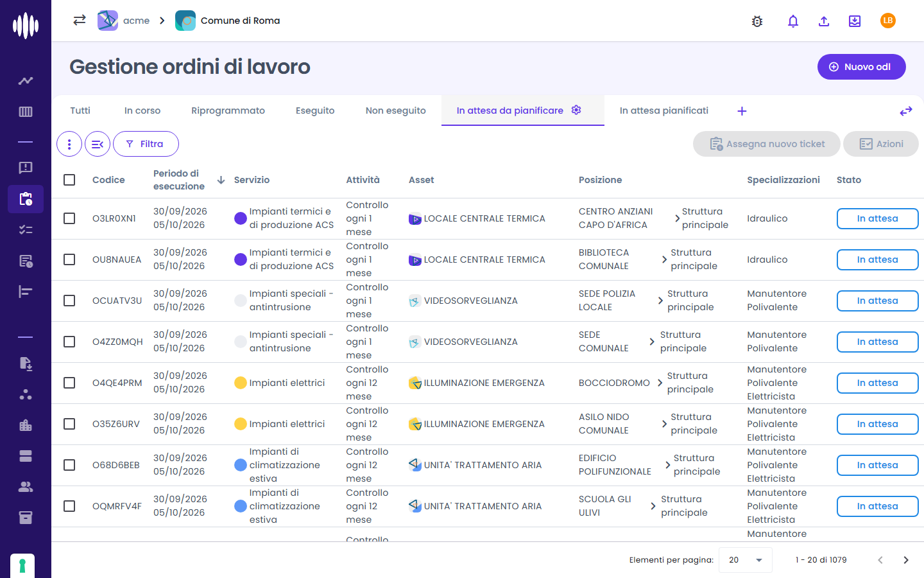Check the row OQMRFV4F checkbox
The width and height of the screenshot is (924, 578).
click(x=69, y=506)
